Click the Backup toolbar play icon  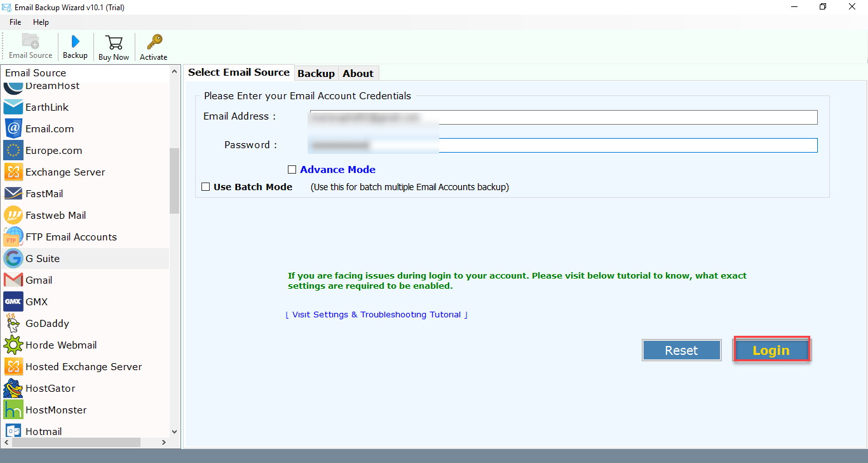pyautogui.click(x=75, y=41)
